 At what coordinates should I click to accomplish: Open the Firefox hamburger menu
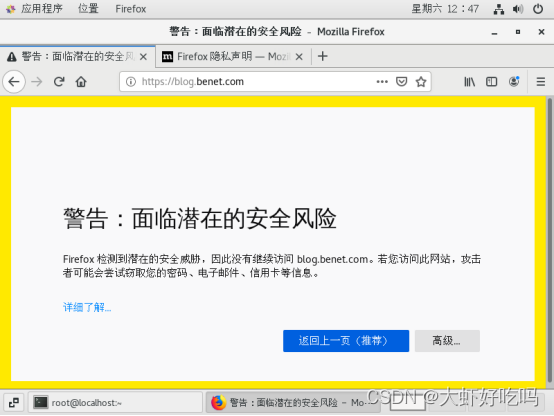pos(541,82)
